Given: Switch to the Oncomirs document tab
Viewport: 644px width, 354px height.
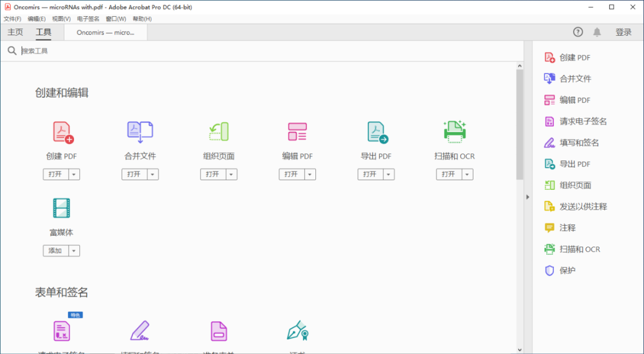Looking at the screenshot, I should pyautogui.click(x=106, y=32).
